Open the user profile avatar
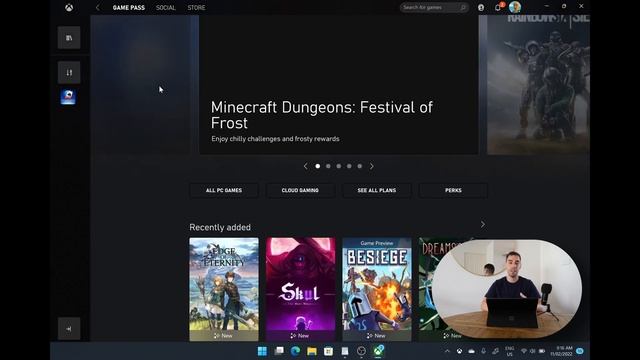 515,7
